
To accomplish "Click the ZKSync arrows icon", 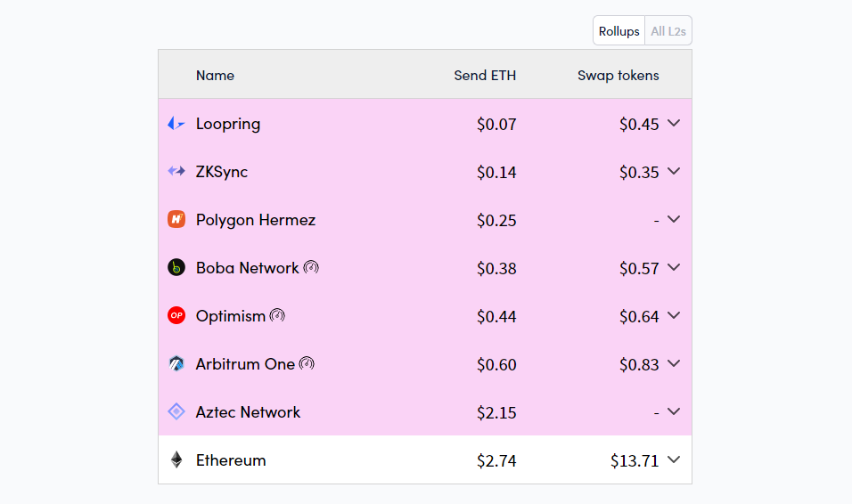I will point(176,171).
